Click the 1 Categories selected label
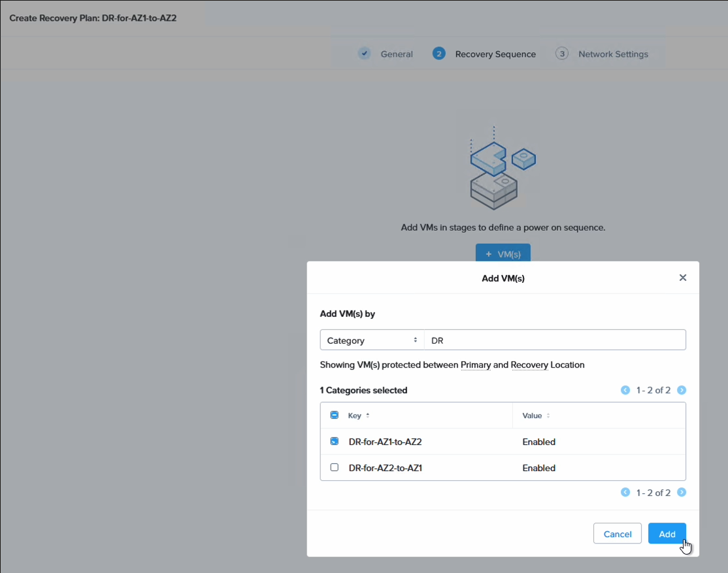Image resolution: width=728 pixels, height=573 pixels. coord(363,390)
